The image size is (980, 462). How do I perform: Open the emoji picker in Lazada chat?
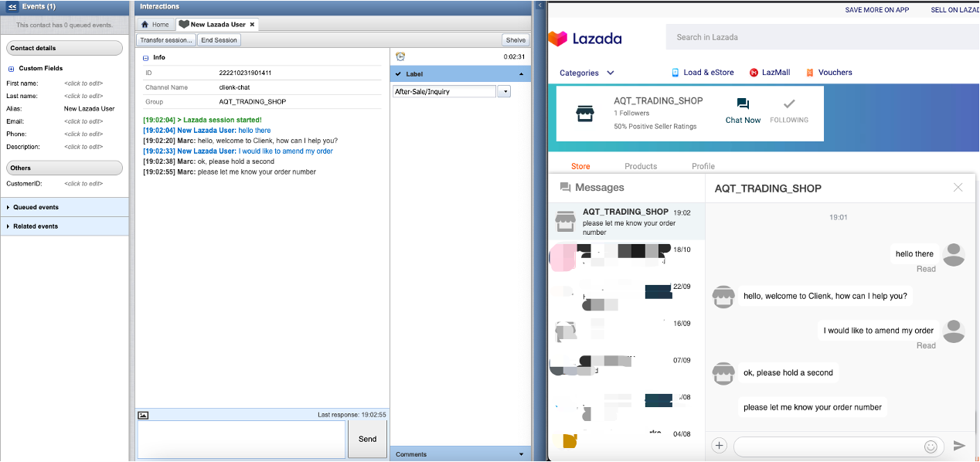click(931, 446)
